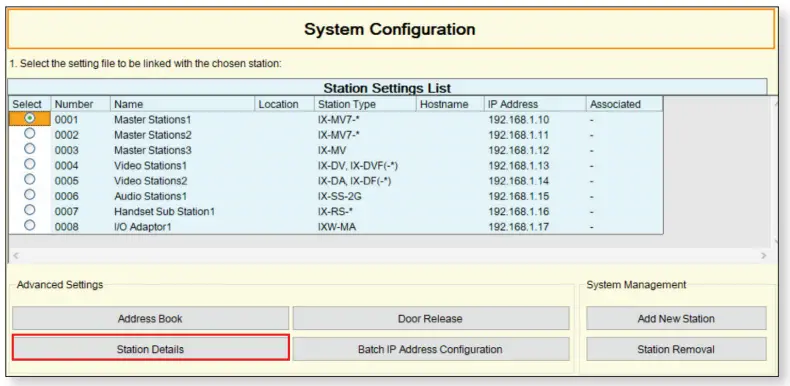This screenshot has width=790, height=386.
Task: Choose station 0003 radio button
Action: 30,148
